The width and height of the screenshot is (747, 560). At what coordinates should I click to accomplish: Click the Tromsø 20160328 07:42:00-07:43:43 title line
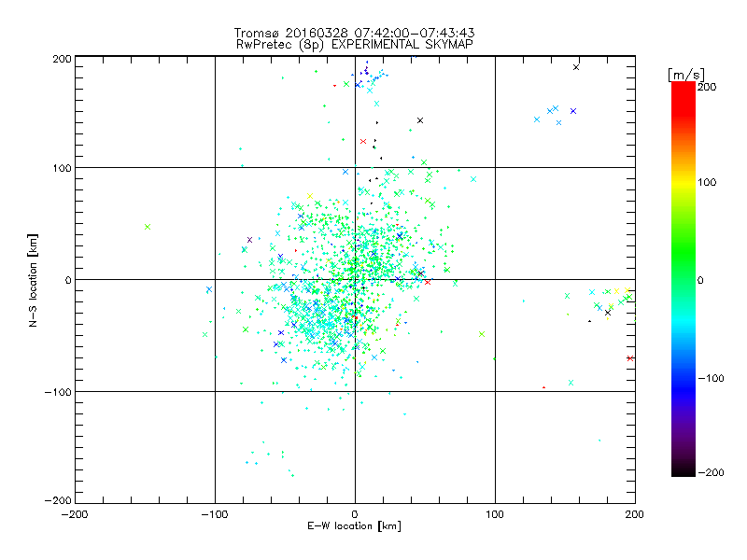pyautogui.click(x=354, y=33)
